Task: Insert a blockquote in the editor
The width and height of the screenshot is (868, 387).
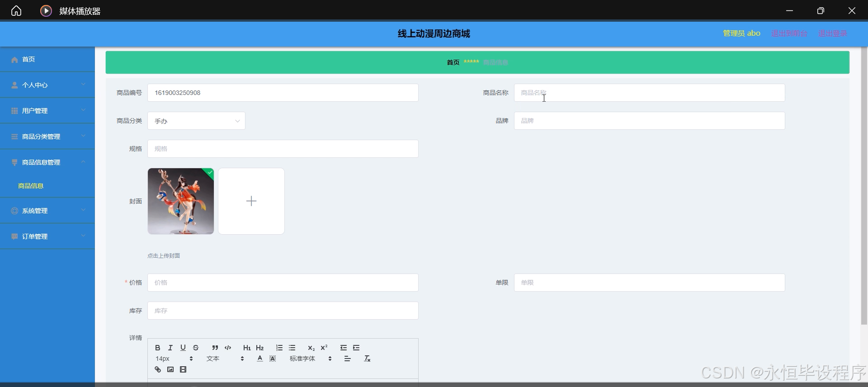Action: (x=215, y=348)
